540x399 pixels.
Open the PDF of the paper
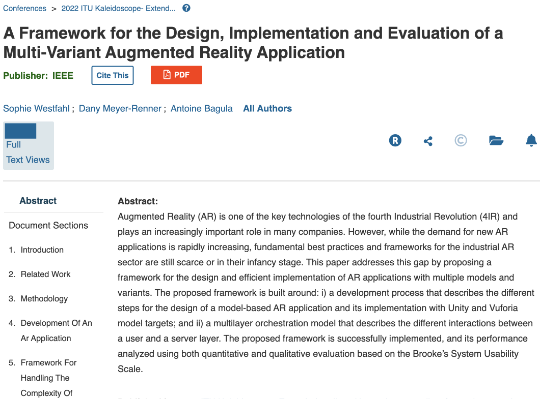pyautogui.click(x=176, y=75)
